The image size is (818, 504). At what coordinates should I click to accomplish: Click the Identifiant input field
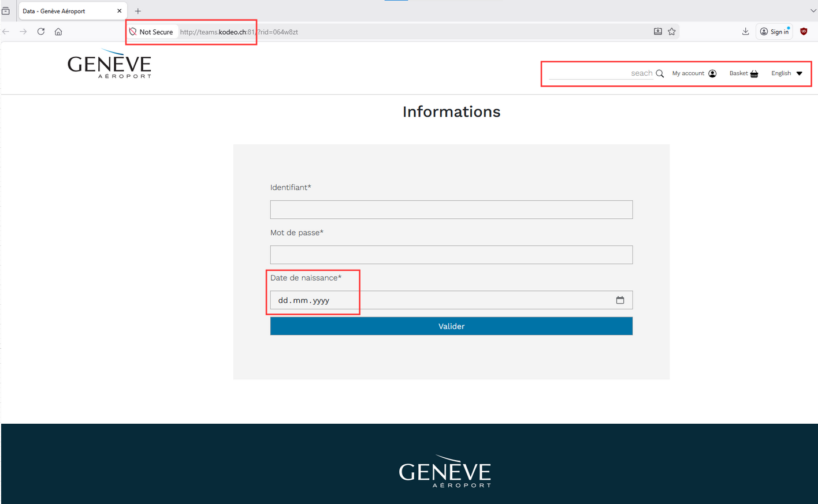[x=451, y=210]
